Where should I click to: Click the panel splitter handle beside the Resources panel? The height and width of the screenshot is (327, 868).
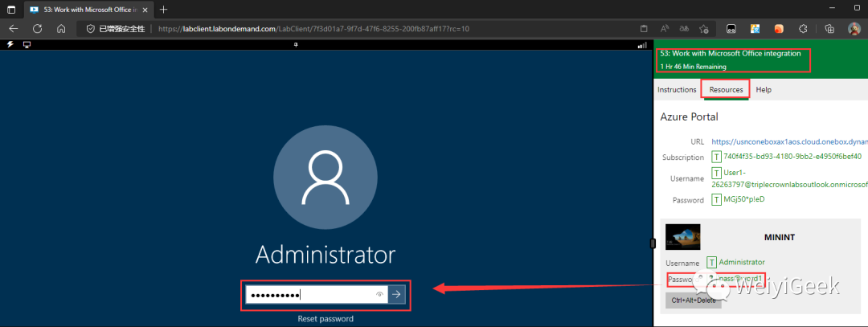(653, 243)
